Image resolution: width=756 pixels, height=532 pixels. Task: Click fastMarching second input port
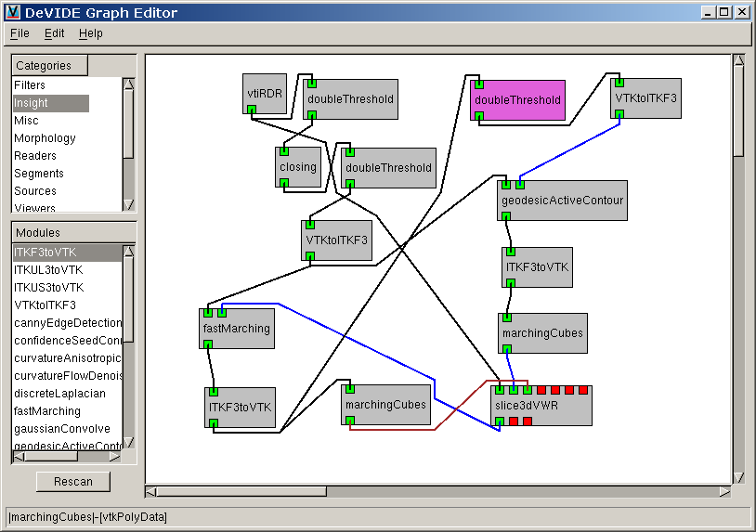(222, 313)
